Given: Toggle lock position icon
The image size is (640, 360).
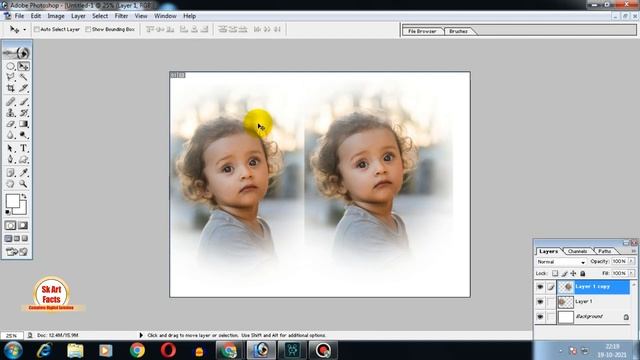Looking at the screenshot, I should pos(573,273).
